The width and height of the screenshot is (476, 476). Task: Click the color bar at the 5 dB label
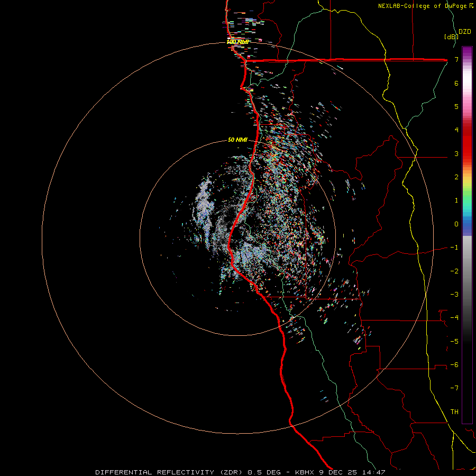tap(456, 106)
